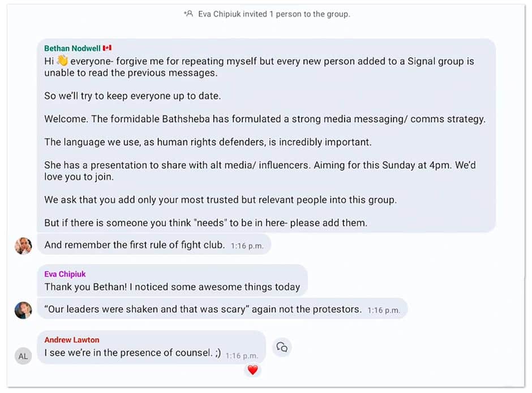The width and height of the screenshot is (532, 393).
Task: Open Bethan Nodwell's profile photo avatar
Action: [x=23, y=245]
